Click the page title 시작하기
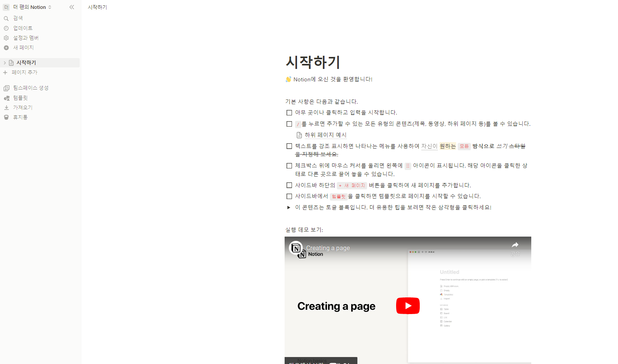Viewport: 618px width, 364px height. click(x=313, y=62)
